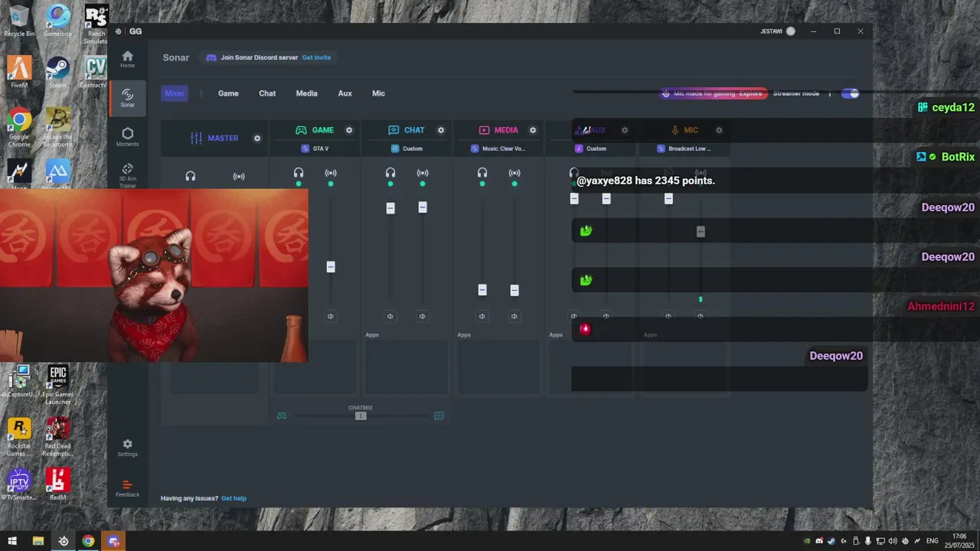This screenshot has height=551, width=980.
Task: Open Media channel gear settings
Action: pyautogui.click(x=533, y=130)
